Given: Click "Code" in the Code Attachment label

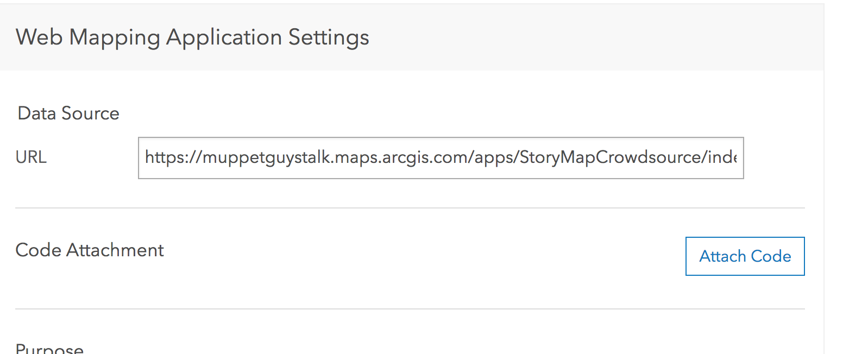Looking at the screenshot, I should coord(38,250).
